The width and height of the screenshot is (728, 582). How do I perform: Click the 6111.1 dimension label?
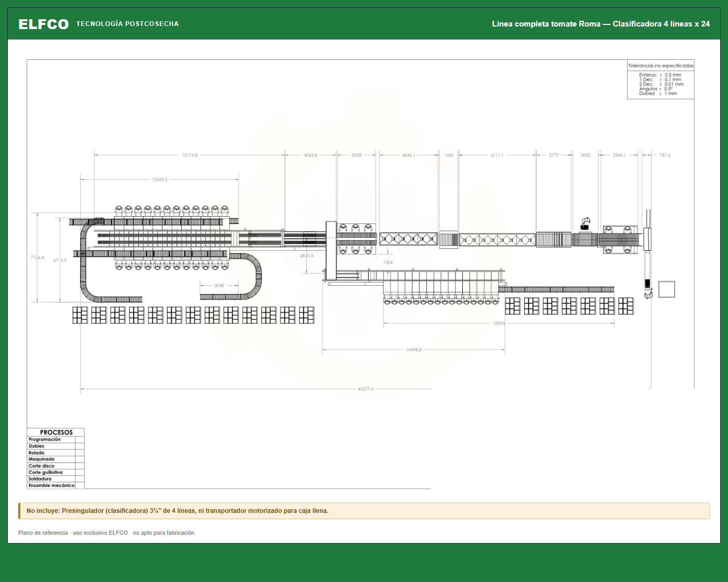click(x=497, y=155)
